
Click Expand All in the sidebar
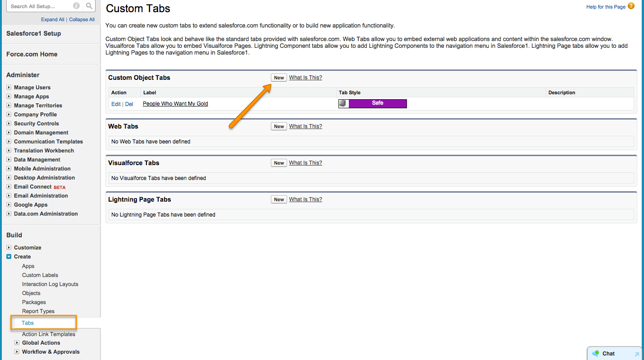click(x=53, y=19)
